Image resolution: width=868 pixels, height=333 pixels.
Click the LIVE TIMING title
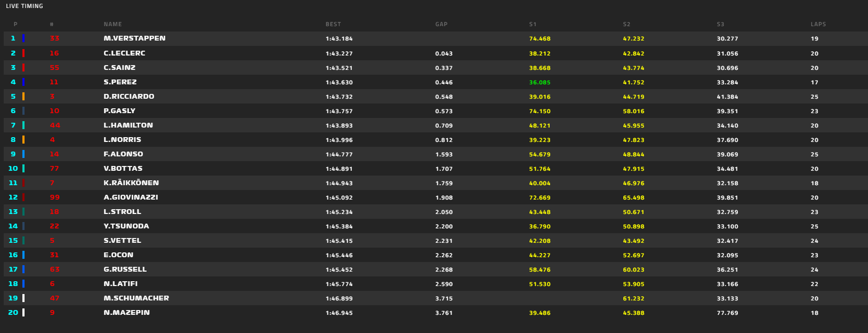pyautogui.click(x=25, y=6)
